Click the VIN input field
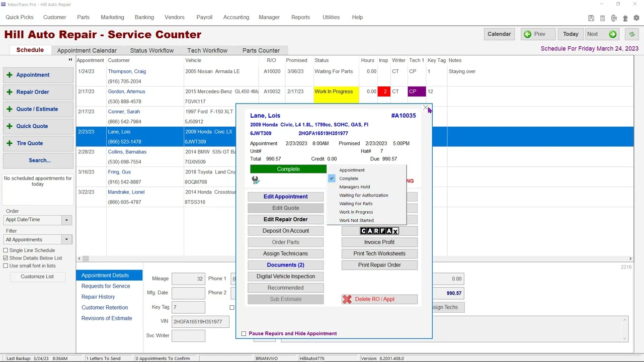Viewport: 644px width, 362px height. click(x=200, y=322)
